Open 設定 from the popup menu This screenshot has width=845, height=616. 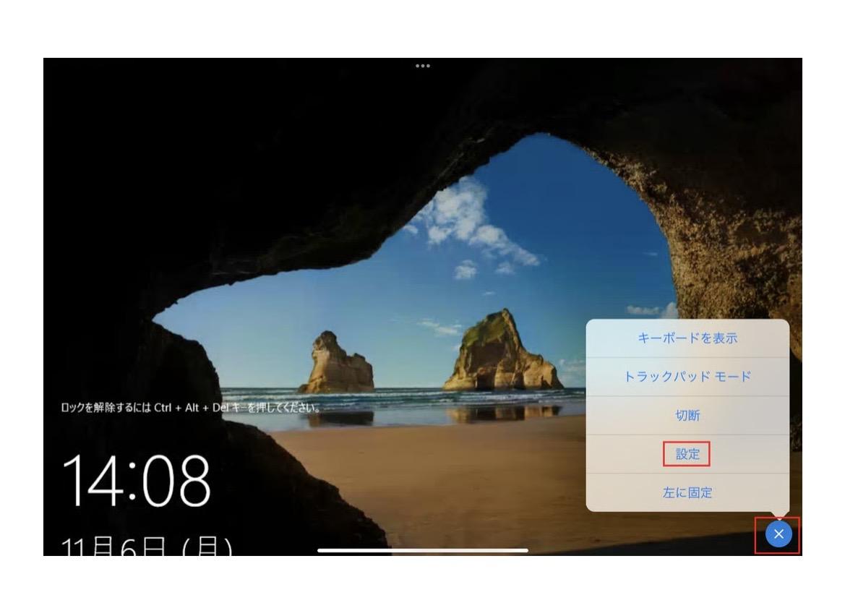[x=687, y=454]
